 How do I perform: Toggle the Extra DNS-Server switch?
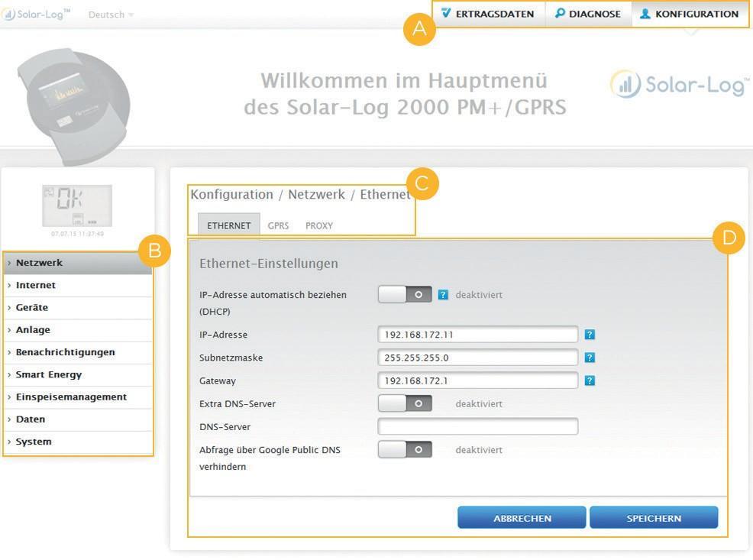(405, 403)
